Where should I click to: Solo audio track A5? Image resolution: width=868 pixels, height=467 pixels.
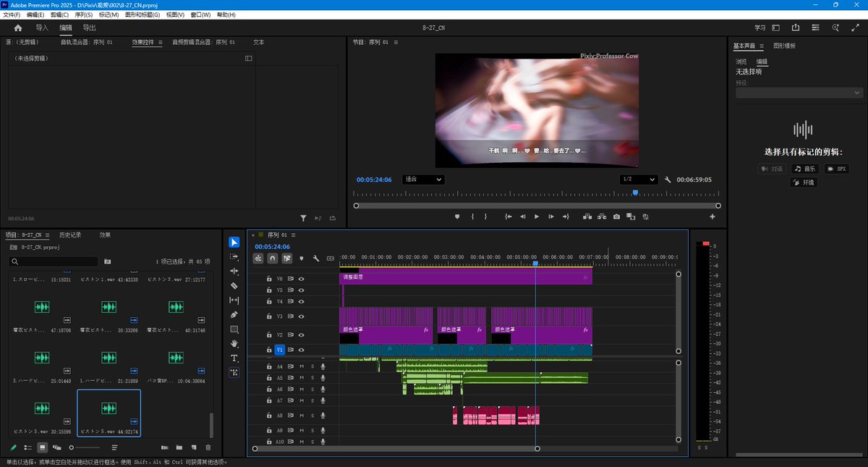tap(312, 378)
